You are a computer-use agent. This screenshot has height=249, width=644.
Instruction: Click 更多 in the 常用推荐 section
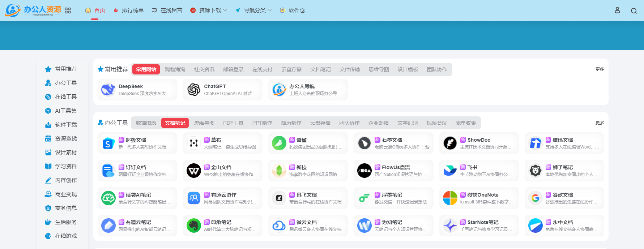tap(600, 69)
